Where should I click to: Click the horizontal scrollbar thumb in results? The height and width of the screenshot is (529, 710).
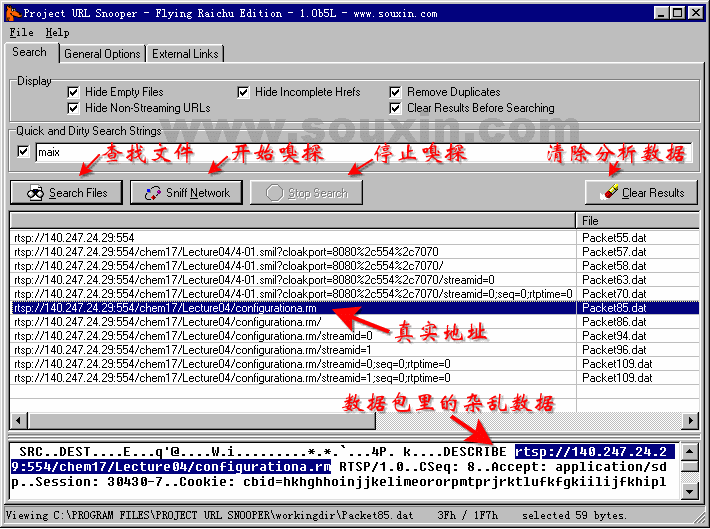[201, 421]
